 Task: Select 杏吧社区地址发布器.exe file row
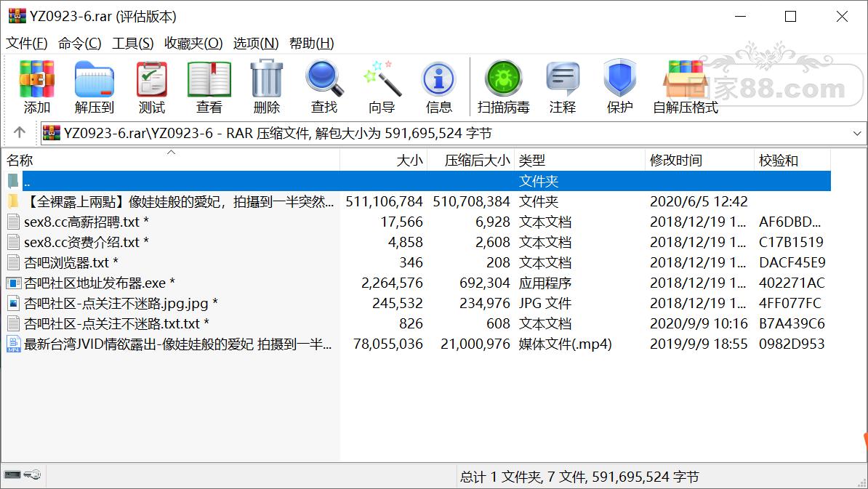(x=416, y=283)
